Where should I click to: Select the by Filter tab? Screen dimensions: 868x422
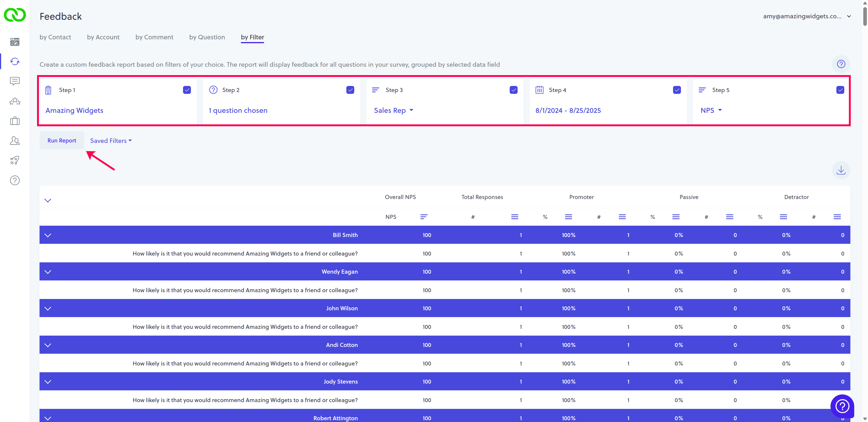(252, 37)
